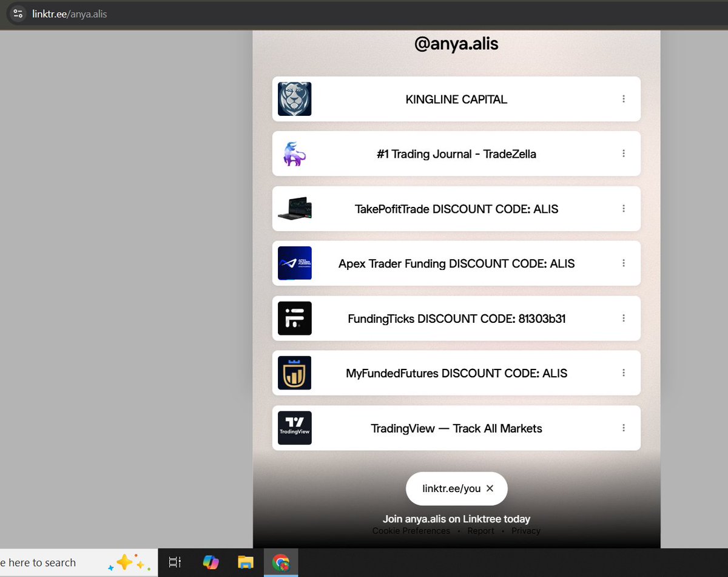Open three-dot menu for FundingTicks link
The width and height of the screenshot is (728, 577).
(x=624, y=318)
